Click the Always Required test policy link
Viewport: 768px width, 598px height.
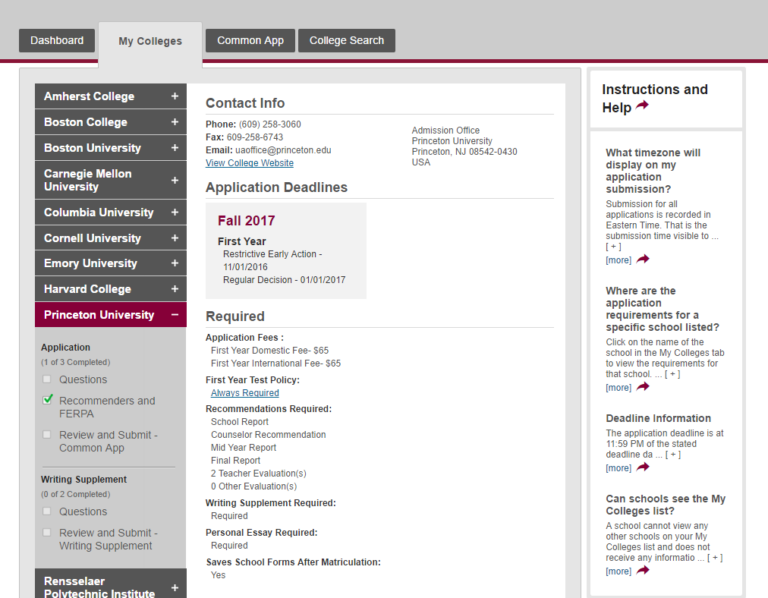pos(244,393)
